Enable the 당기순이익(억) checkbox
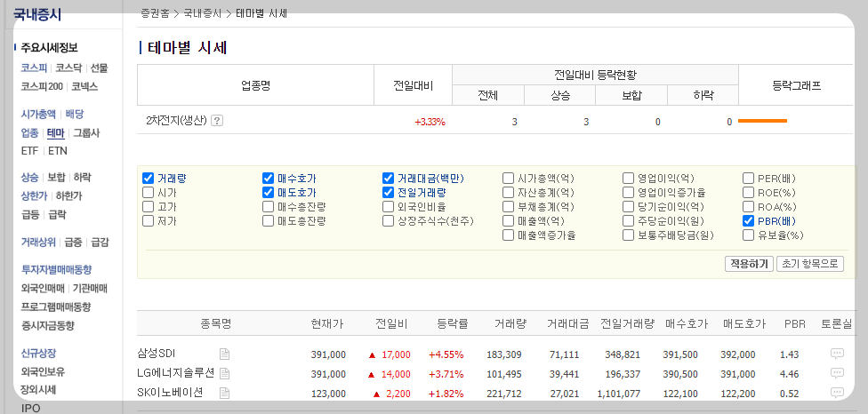The image size is (868, 414). pos(628,207)
